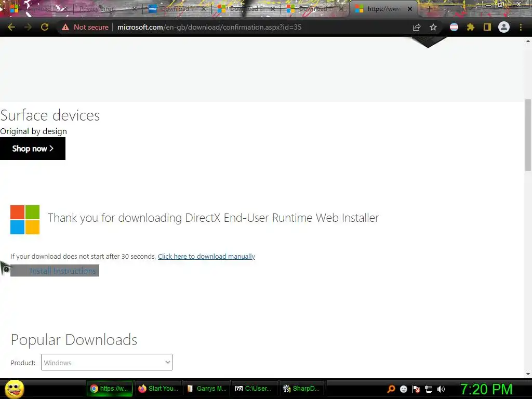The height and width of the screenshot is (399, 532).
Task: Click scrollbar up arrow
Action: pyautogui.click(x=528, y=41)
